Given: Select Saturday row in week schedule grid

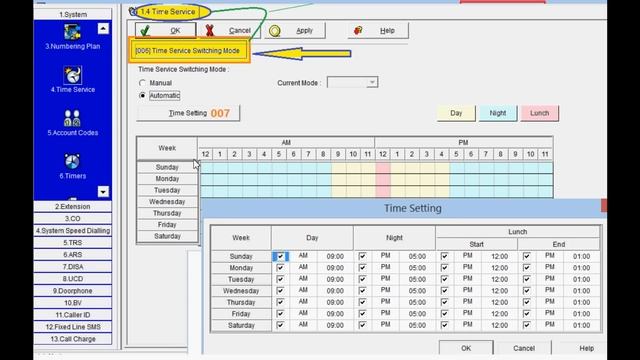Looking at the screenshot, I should point(167,236).
